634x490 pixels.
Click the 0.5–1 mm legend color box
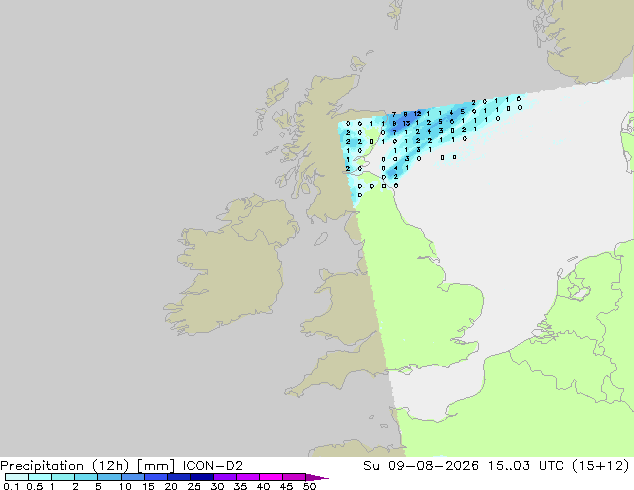point(40,477)
